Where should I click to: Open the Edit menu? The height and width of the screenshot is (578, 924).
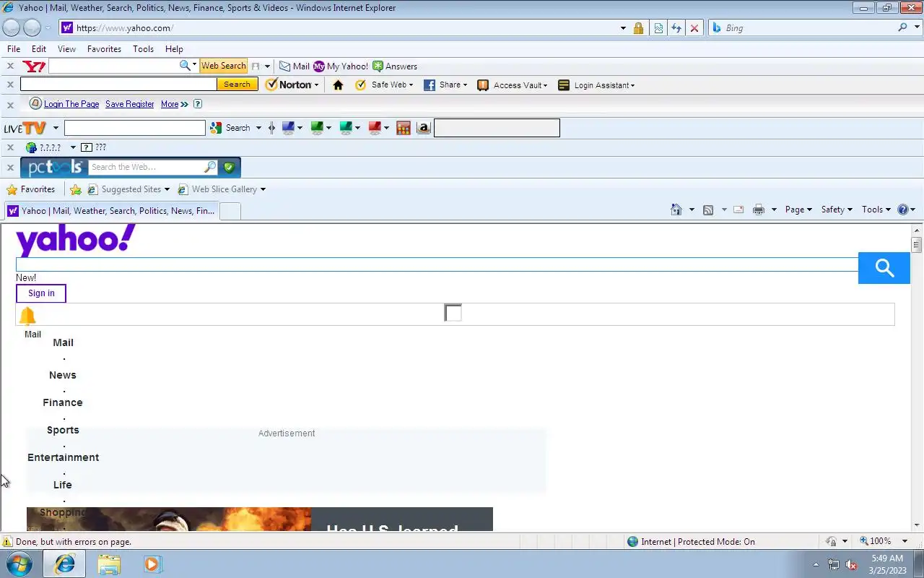point(39,49)
